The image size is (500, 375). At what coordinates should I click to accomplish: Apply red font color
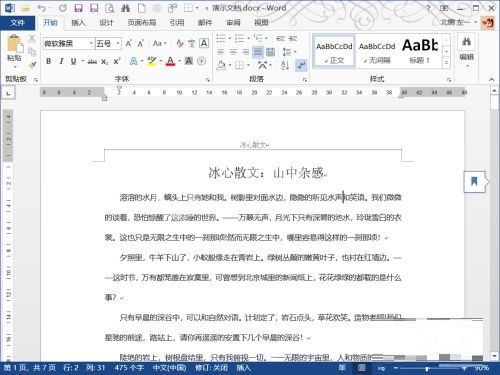tap(171, 61)
